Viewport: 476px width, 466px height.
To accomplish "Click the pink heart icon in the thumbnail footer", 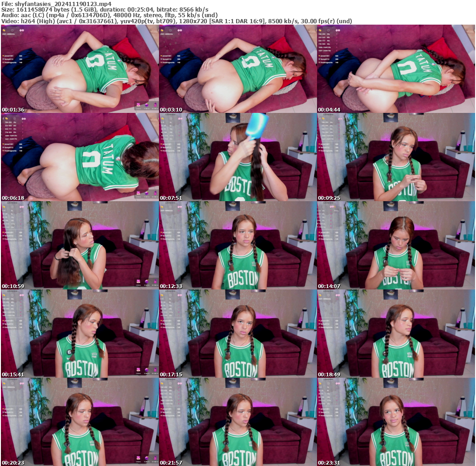I will click(x=139, y=105).
